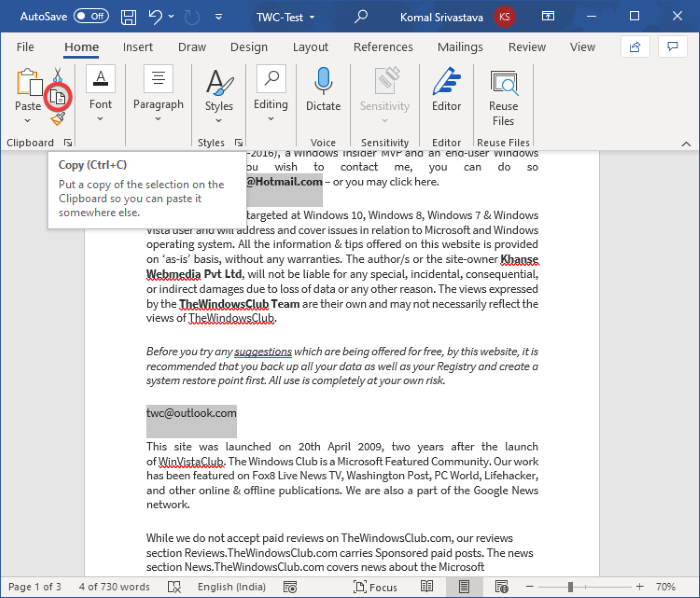The width and height of the screenshot is (700, 598).
Task: Click the Redo icon in title bar
Action: tap(192, 17)
